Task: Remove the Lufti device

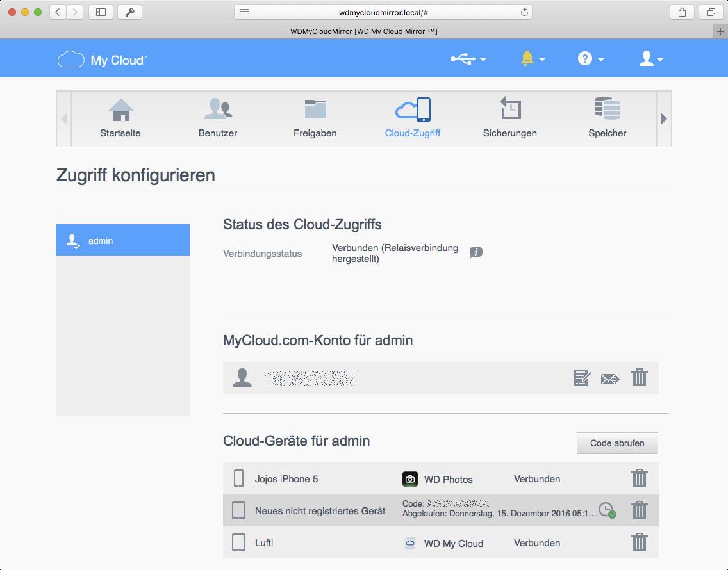Action: (640, 542)
